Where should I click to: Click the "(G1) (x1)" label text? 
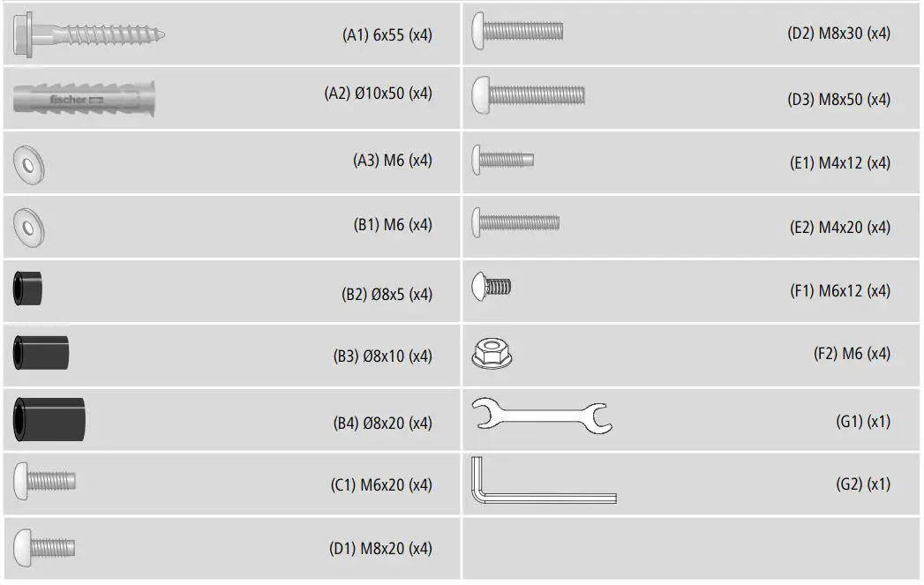tap(863, 421)
